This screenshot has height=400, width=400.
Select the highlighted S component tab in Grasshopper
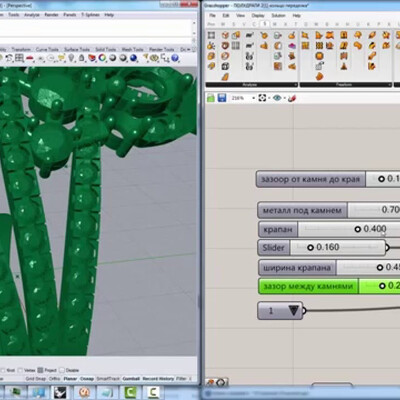(x=265, y=24)
